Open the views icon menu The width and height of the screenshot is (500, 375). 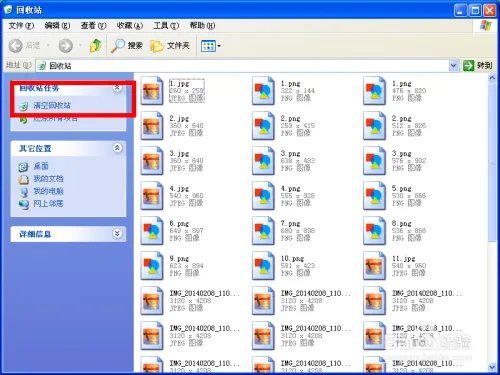tap(211, 46)
